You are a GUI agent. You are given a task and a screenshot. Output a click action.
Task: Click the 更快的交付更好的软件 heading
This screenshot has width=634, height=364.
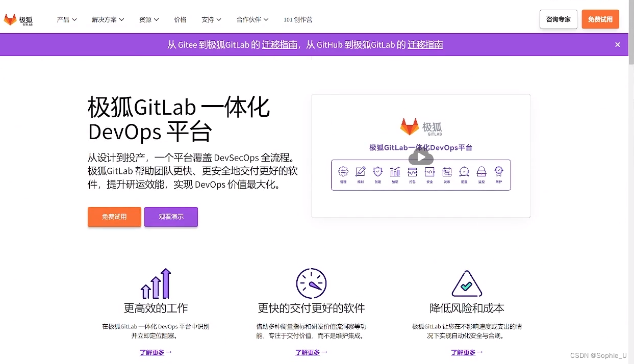[311, 308]
